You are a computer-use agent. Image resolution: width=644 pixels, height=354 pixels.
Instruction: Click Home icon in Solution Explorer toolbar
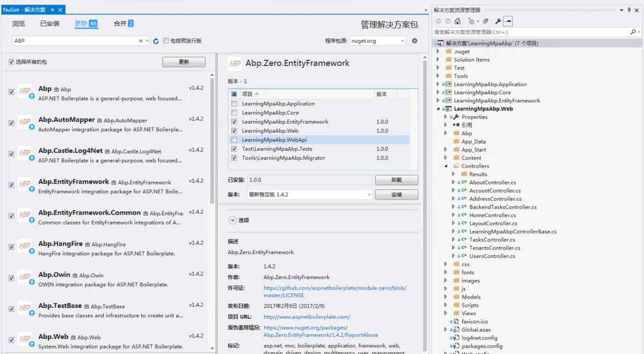pyautogui.click(x=457, y=21)
